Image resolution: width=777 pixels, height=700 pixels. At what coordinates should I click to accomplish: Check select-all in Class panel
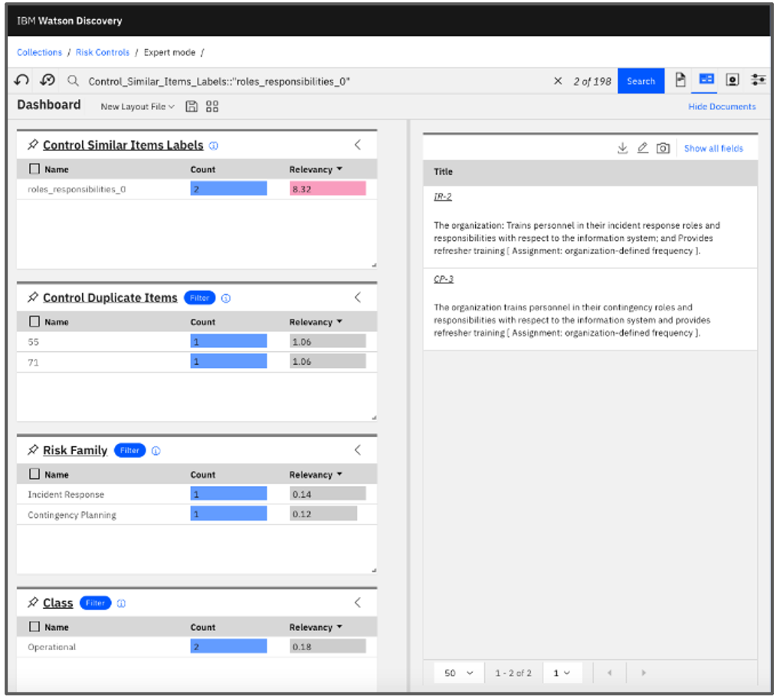(x=34, y=627)
